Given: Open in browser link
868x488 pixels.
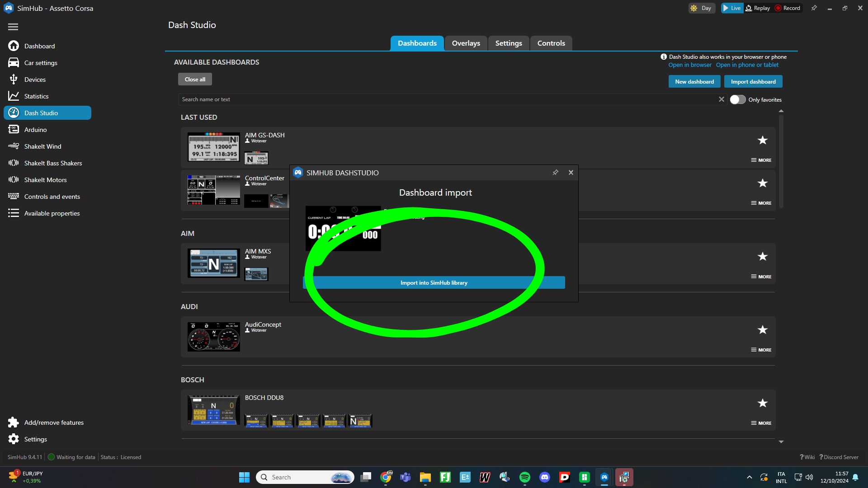Looking at the screenshot, I should pyautogui.click(x=690, y=65).
